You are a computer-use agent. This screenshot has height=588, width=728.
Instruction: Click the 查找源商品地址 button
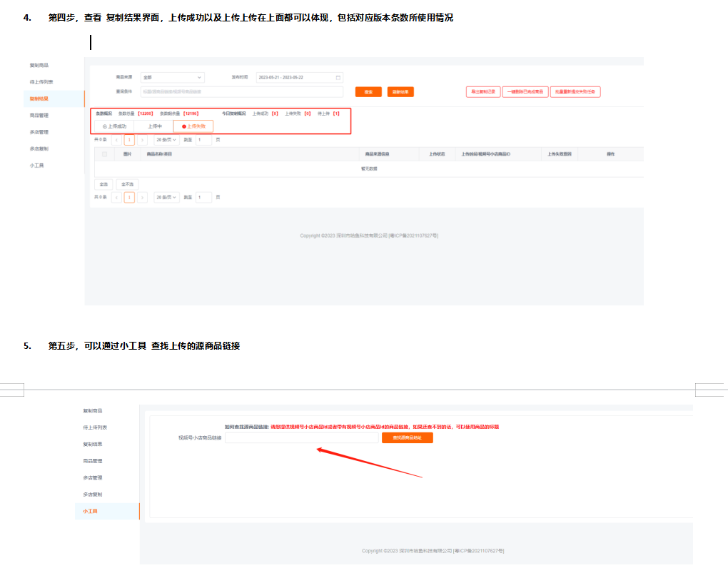(x=407, y=437)
